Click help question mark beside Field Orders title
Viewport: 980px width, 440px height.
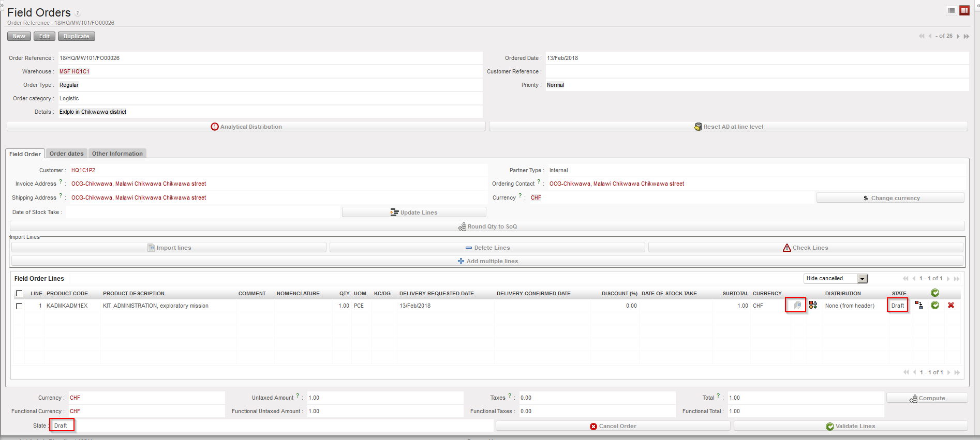(x=78, y=13)
